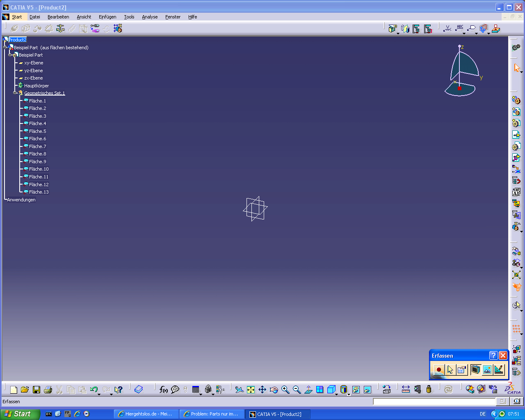Viewport: 525px width, 420px height.
Task: Close the Erfassen toolbar
Action: pyautogui.click(x=503, y=356)
